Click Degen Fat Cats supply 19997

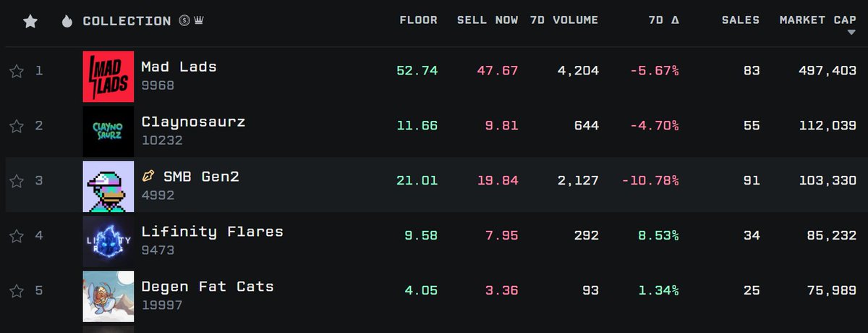pos(162,305)
